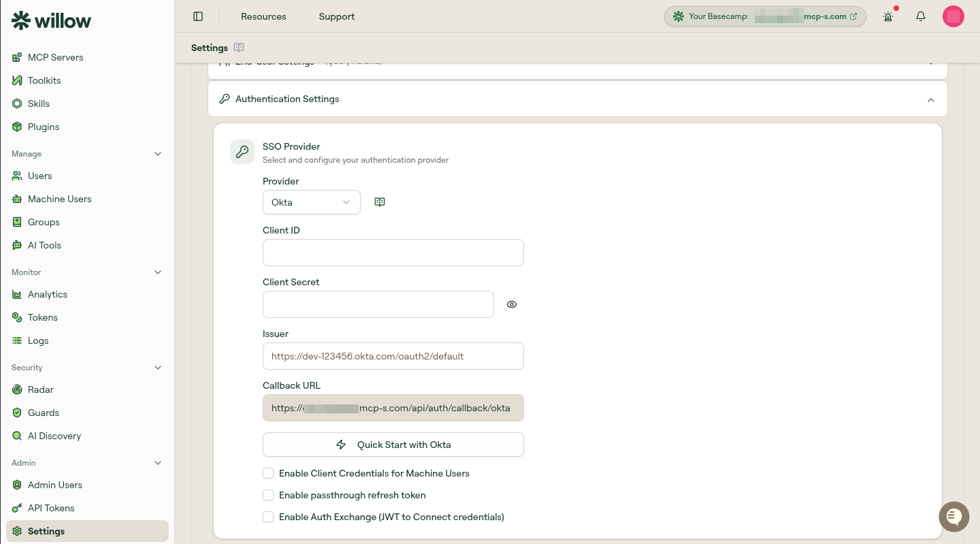
Task: Click the Users people icon
Action: point(17,176)
